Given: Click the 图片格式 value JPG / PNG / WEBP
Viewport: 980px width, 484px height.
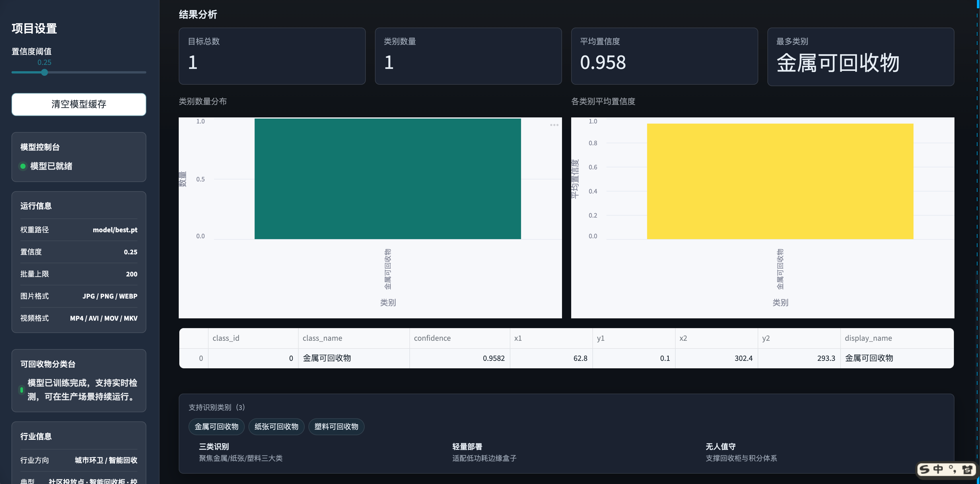Looking at the screenshot, I should click(110, 296).
